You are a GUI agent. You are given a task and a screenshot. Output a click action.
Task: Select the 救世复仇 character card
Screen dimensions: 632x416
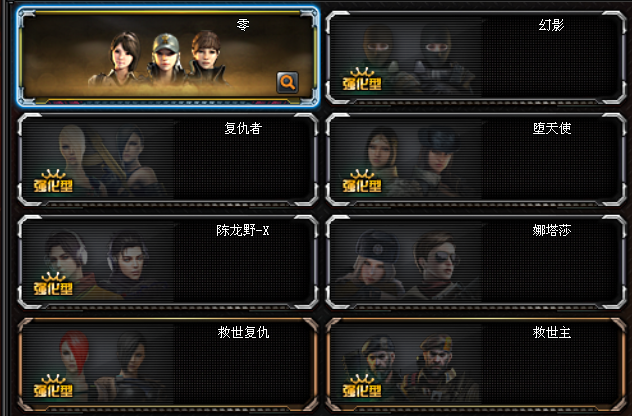168,365
